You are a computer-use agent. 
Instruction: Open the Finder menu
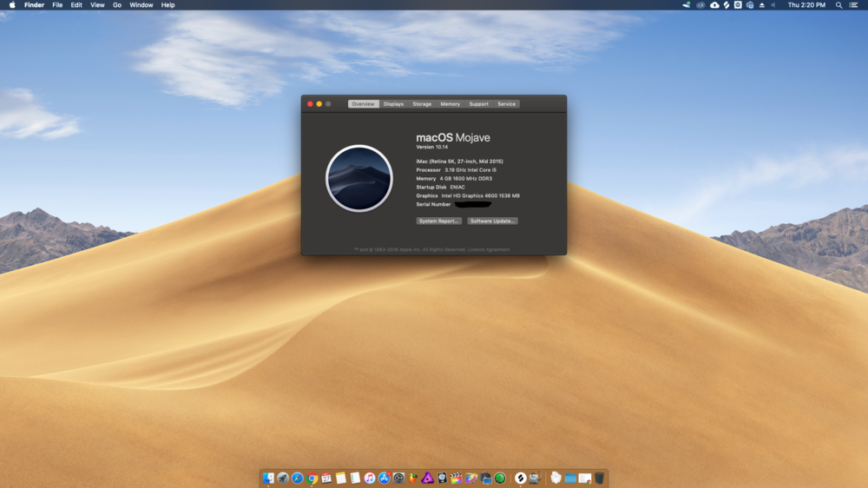[35, 5]
